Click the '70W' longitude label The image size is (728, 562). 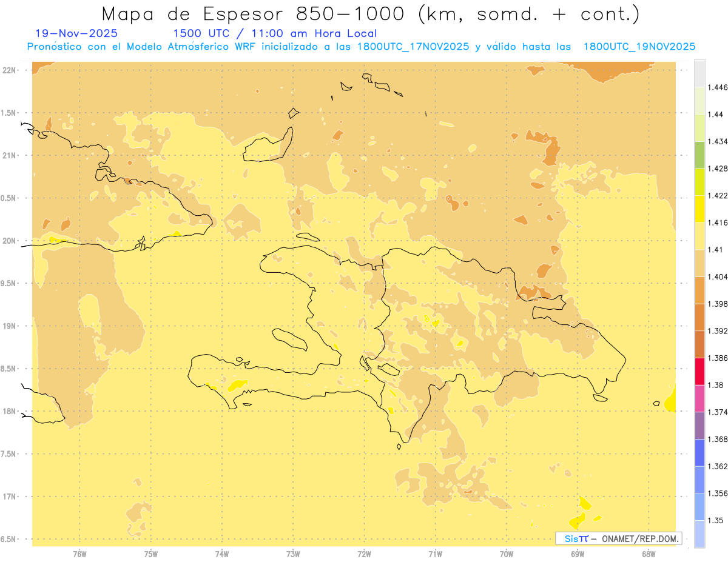(507, 554)
